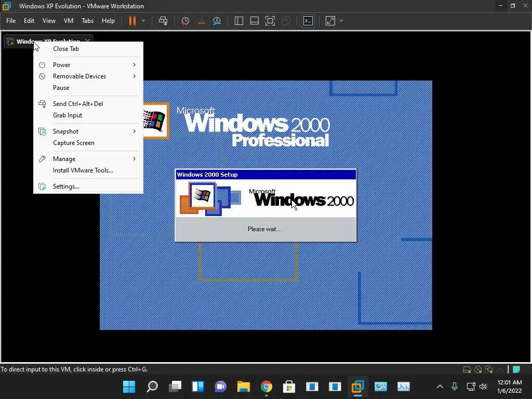Screen dimensions: 532x399
Task: Open Task Manager graph icon on taskbar
Action: 403,387
